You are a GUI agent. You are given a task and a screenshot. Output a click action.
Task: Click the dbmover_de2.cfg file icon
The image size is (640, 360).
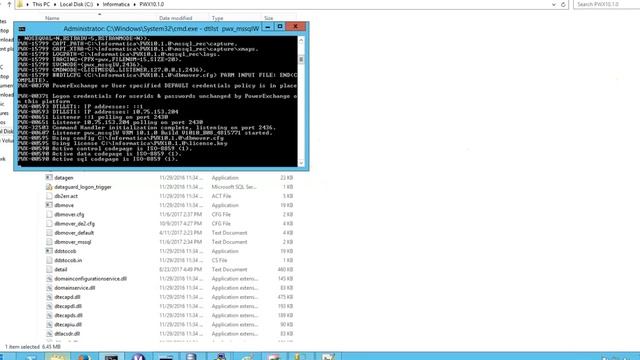pyautogui.click(x=49, y=224)
